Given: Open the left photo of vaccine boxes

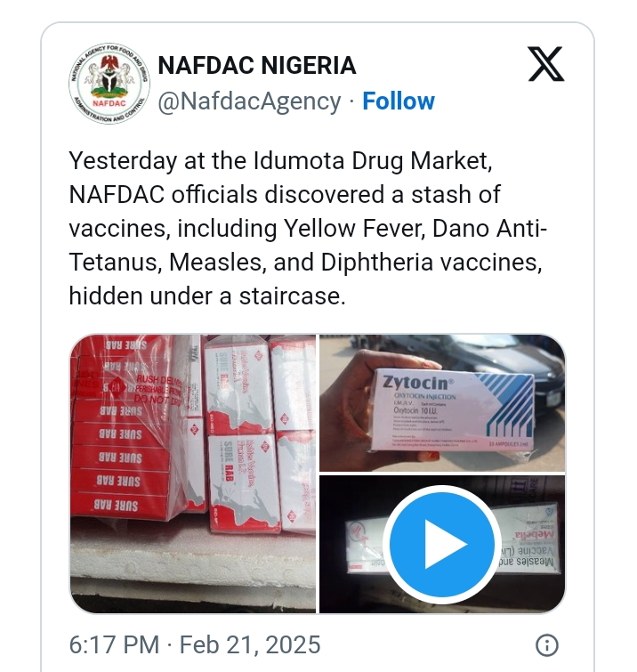Looking at the screenshot, I should tap(193, 474).
